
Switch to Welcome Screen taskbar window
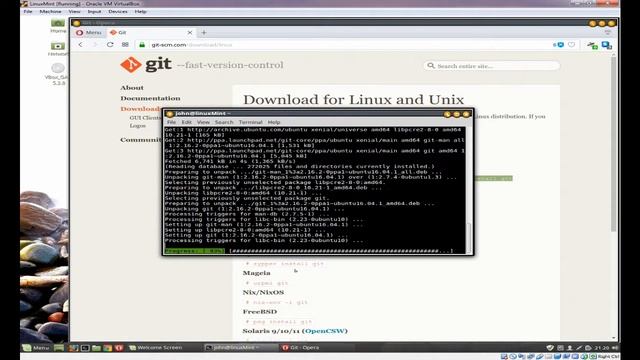[x=156, y=348]
